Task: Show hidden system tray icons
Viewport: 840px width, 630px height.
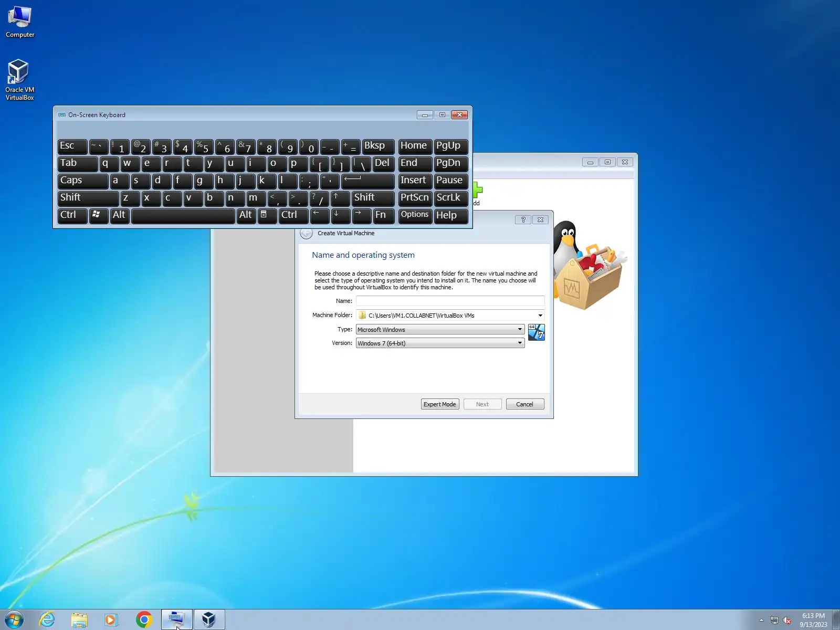Action: click(x=761, y=620)
